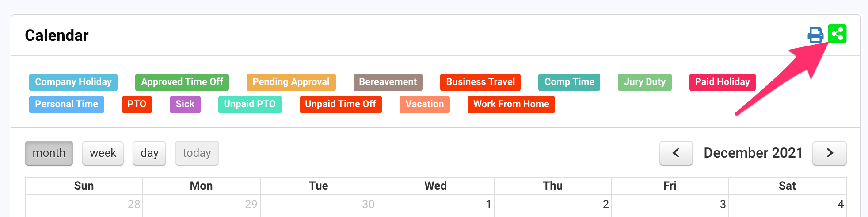This screenshot has width=868, height=217.
Task: Select the Business Travel label
Action: [x=480, y=82]
